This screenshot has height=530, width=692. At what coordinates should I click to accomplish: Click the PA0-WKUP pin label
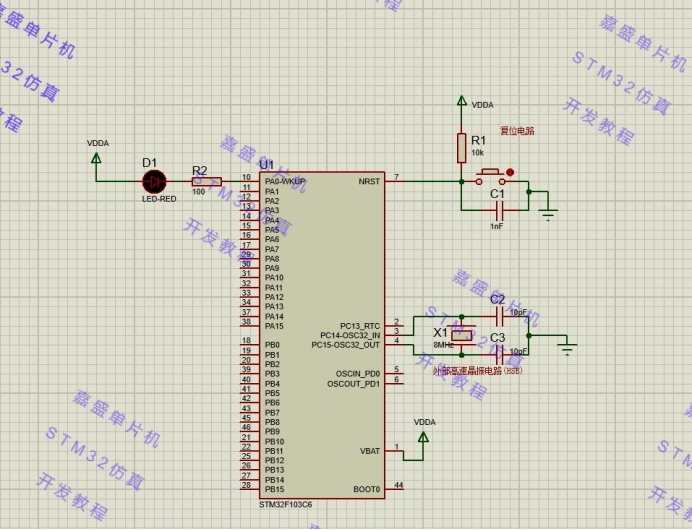(285, 181)
